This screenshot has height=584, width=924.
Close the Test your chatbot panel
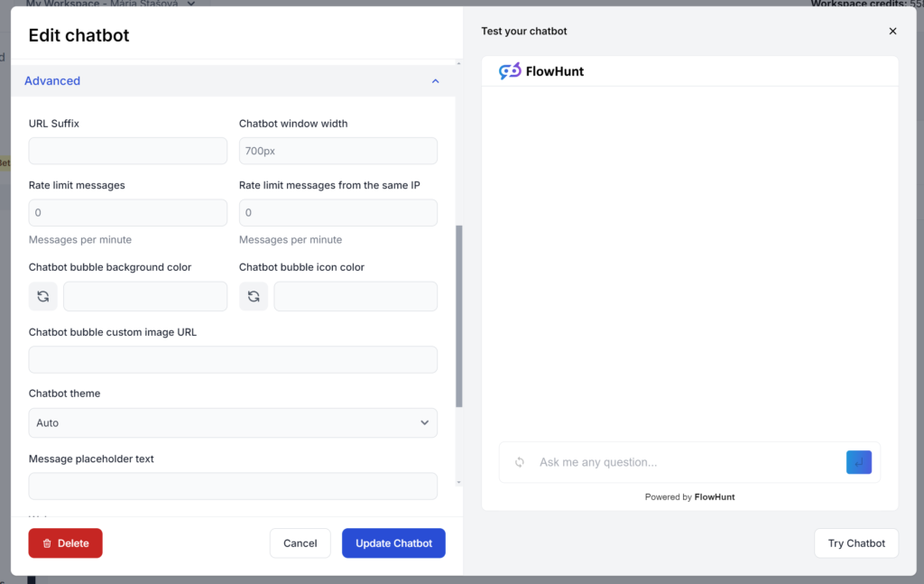pos(892,32)
